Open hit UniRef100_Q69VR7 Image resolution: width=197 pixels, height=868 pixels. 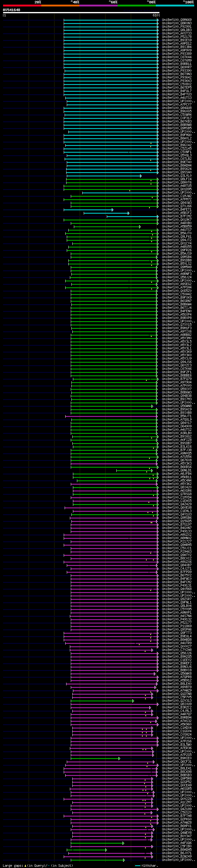click(x=177, y=67)
